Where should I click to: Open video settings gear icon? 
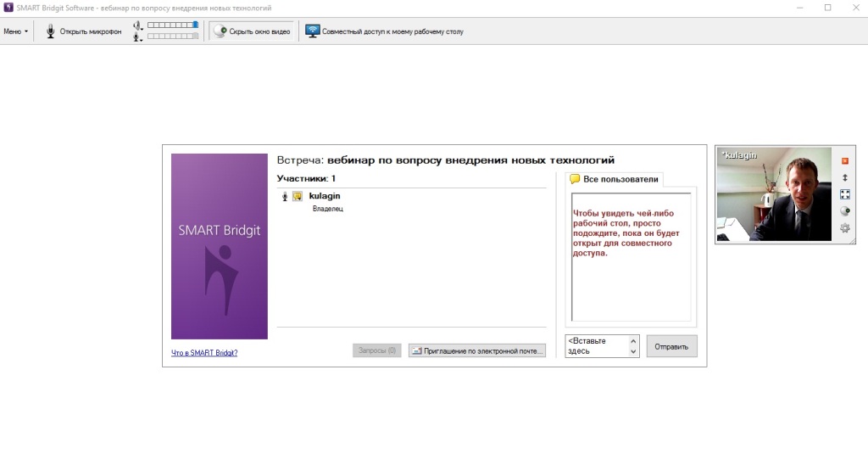point(844,228)
